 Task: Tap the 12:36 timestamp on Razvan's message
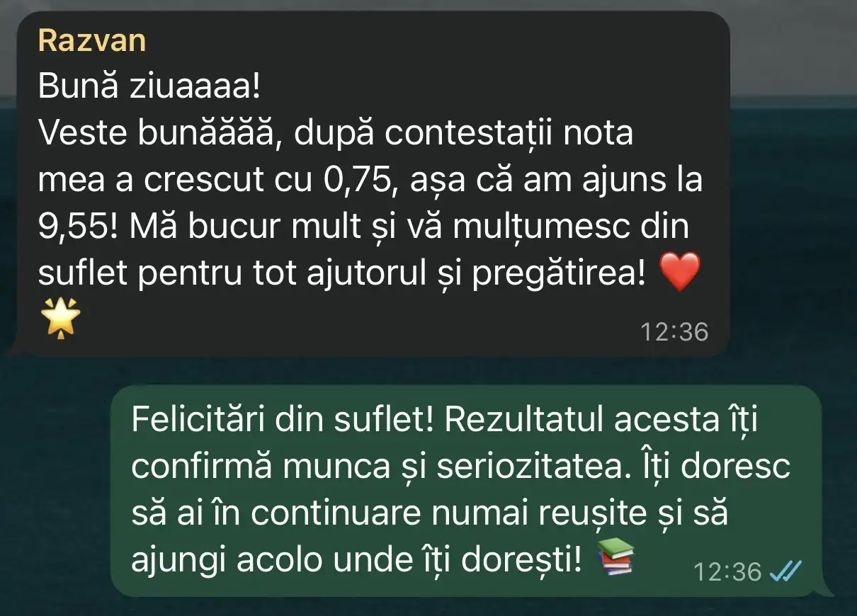[674, 331]
